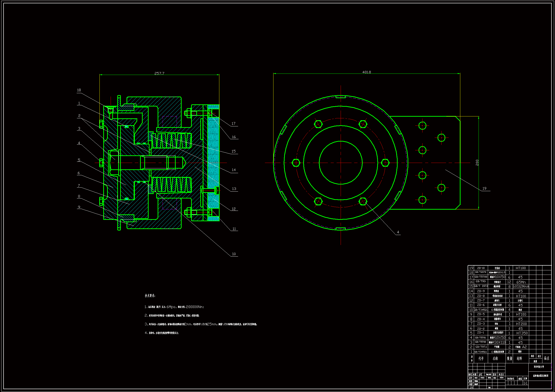Image resolution: width=555 pixels, height=392 pixels.
Task: Select the 401.8 width dimension label
Action: pyautogui.click(x=367, y=72)
